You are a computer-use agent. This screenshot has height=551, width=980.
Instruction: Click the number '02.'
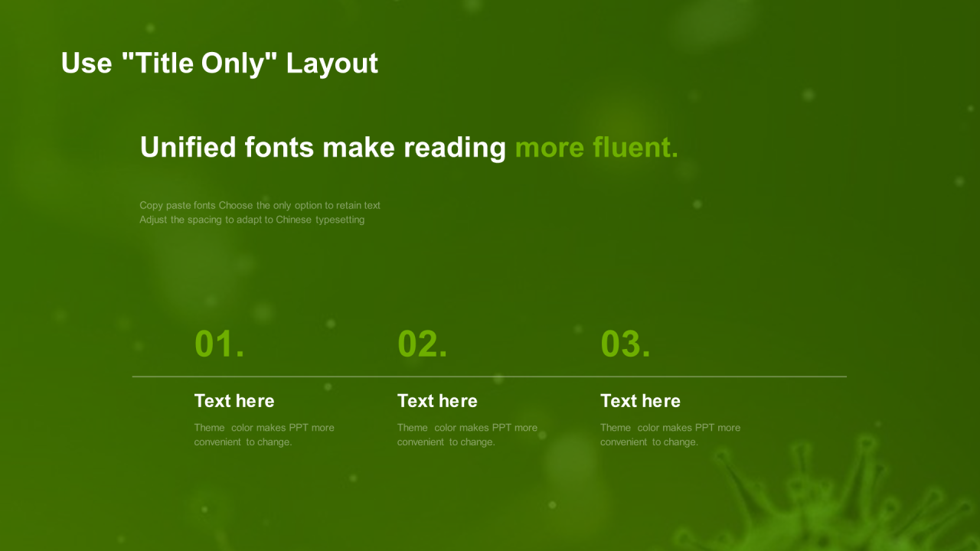[x=423, y=344]
